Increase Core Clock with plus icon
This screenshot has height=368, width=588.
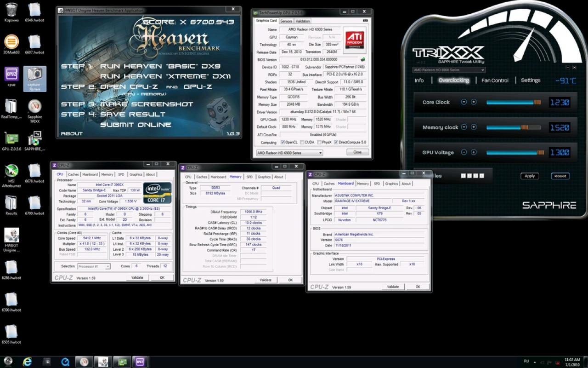[x=474, y=102]
